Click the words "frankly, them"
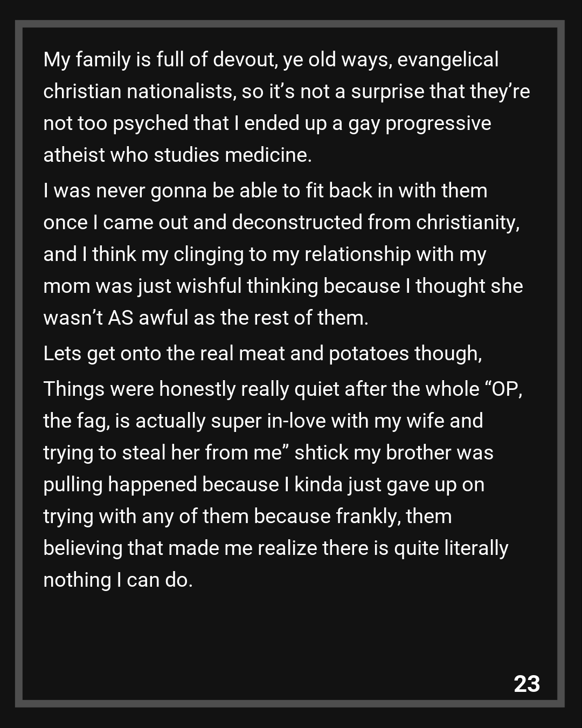Screen dimensions: 582x728 click(x=394, y=516)
